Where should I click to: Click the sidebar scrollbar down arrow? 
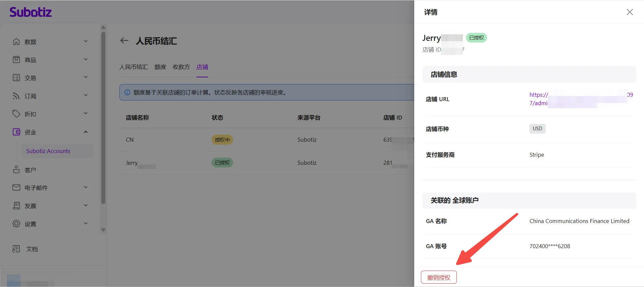[x=103, y=230]
